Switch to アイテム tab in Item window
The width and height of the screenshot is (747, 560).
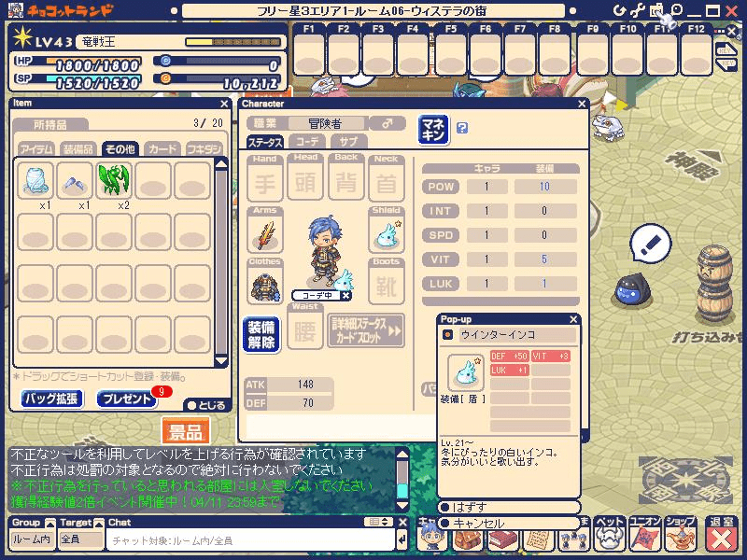[x=36, y=149]
